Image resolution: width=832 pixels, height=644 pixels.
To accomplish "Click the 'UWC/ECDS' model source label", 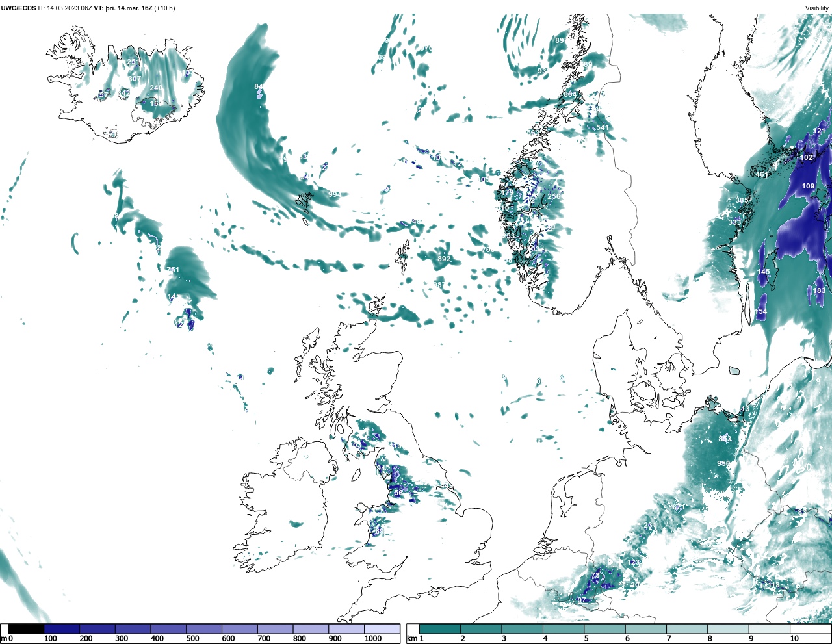I will tap(18, 8).
